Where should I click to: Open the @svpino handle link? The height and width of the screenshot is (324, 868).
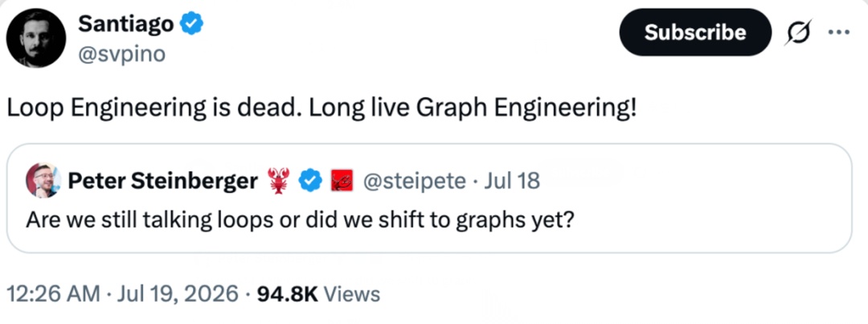point(122,55)
